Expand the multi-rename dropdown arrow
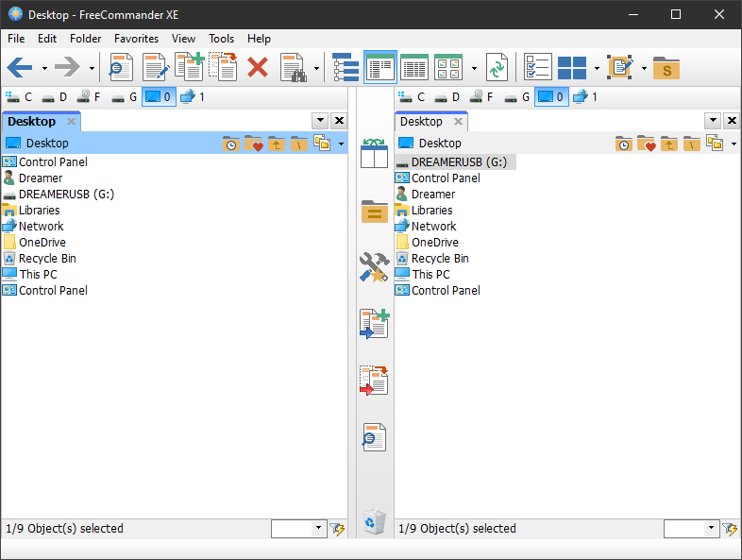 (x=644, y=69)
